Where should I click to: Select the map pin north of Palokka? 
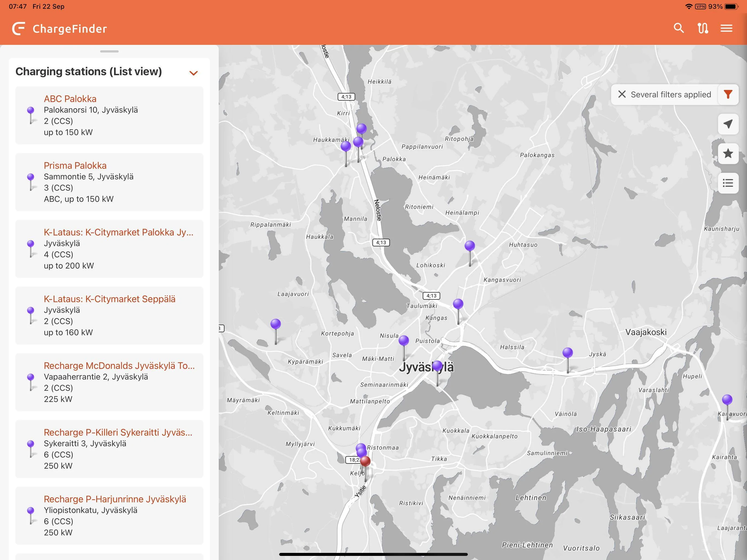(x=361, y=128)
